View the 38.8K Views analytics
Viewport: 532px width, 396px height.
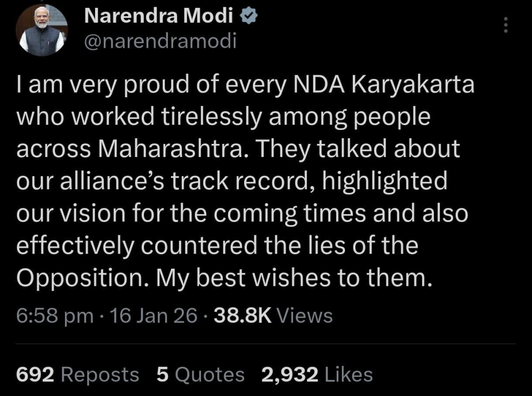(273, 315)
